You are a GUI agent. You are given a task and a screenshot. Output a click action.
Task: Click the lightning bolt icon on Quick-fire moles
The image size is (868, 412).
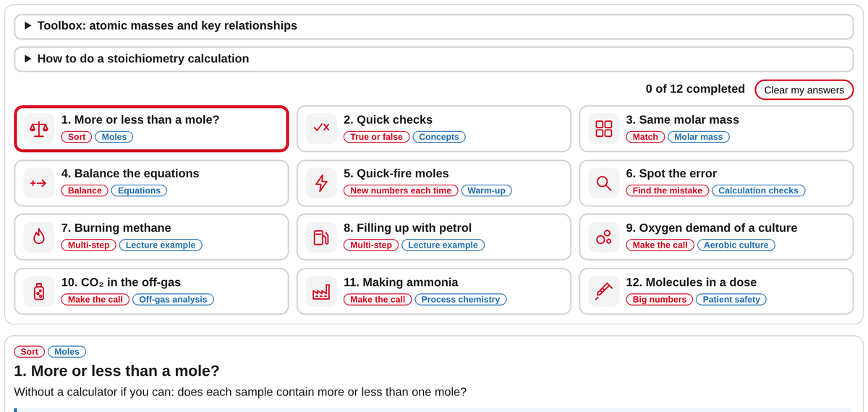point(321,183)
